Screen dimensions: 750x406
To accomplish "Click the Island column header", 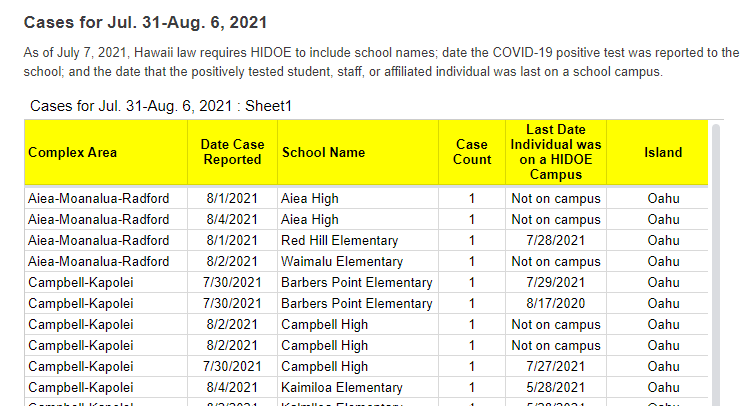I will click(x=663, y=153).
